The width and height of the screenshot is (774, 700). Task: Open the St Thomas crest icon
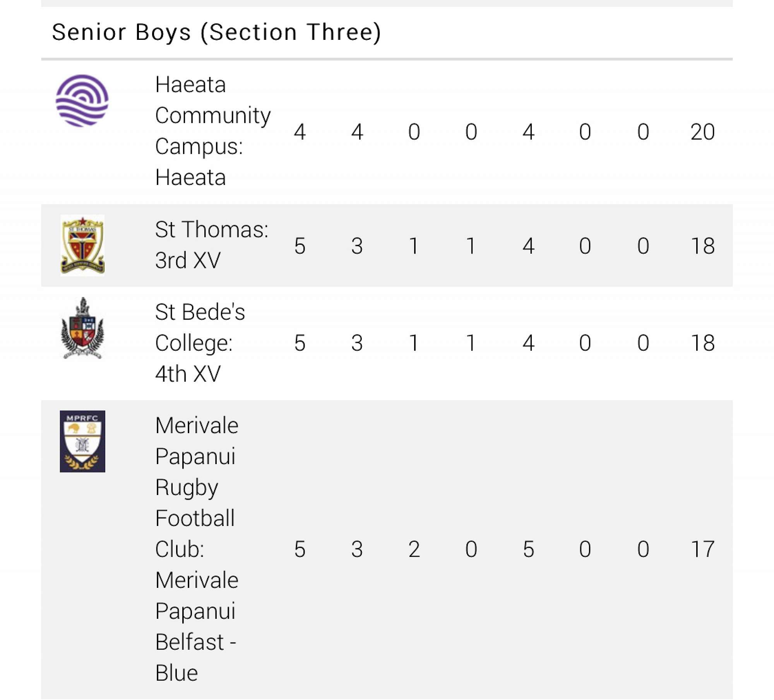tap(82, 245)
